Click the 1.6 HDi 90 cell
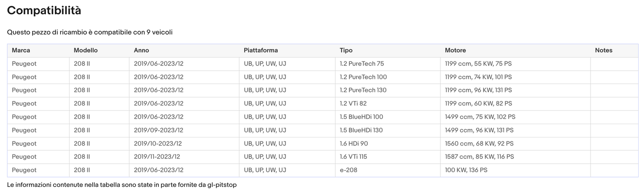644x194 pixels. [x=353, y=144]
